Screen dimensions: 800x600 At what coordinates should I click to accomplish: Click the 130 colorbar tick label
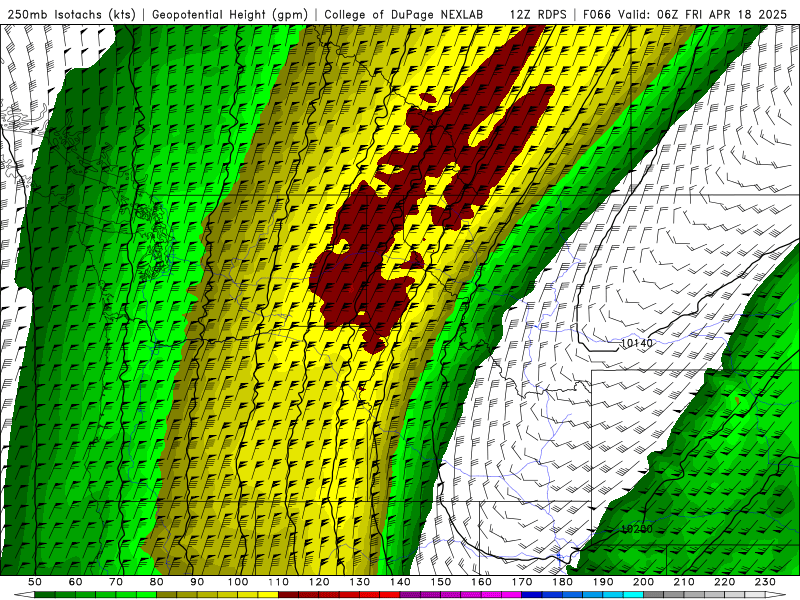[x=360, y=582]
